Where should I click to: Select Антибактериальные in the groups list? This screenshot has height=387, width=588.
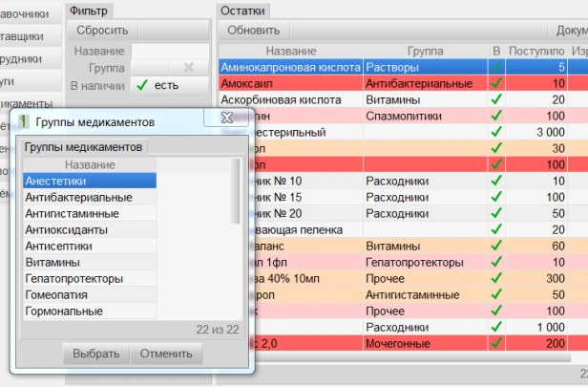click(79, 197)
